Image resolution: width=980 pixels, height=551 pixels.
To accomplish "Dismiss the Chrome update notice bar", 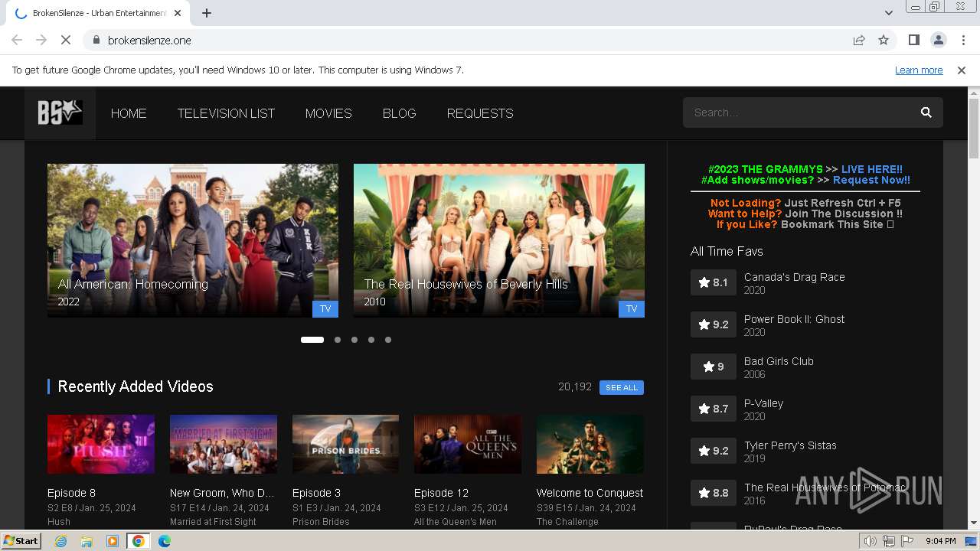I will pyautogui.click(x=962, y=70).
